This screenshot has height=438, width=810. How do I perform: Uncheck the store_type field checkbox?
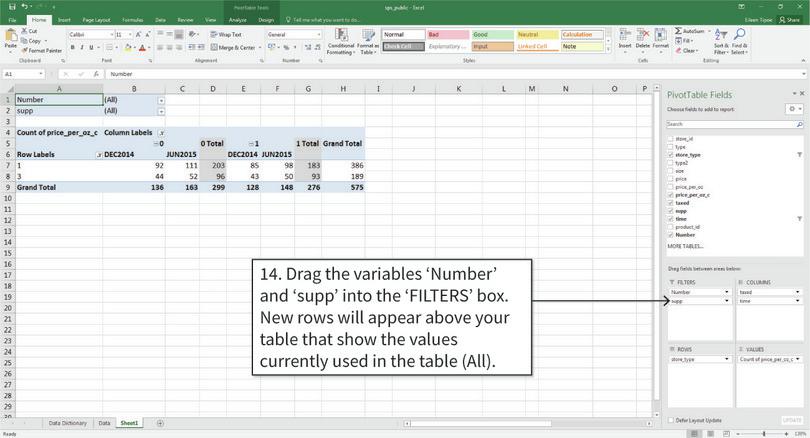click(671, 155)
